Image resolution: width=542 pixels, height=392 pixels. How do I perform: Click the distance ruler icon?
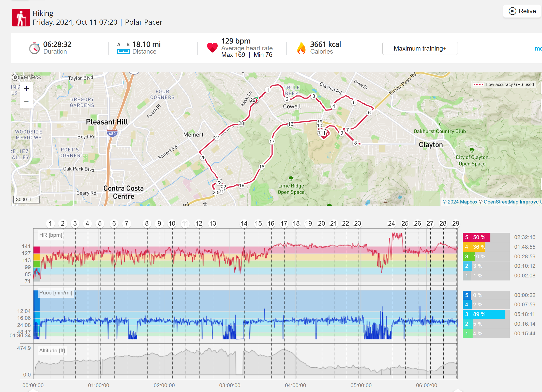click(x=123, y=52)
